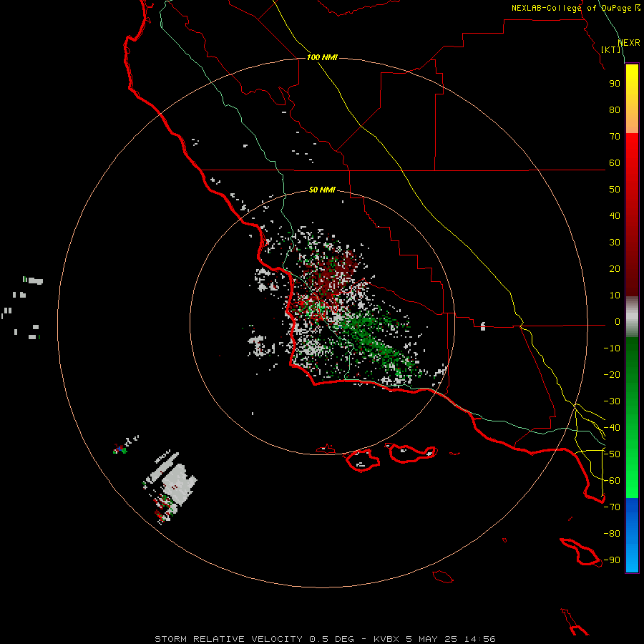Click the blue bottom segment of the color bar
Screen dimensions: 644x644
click(632, 535)
